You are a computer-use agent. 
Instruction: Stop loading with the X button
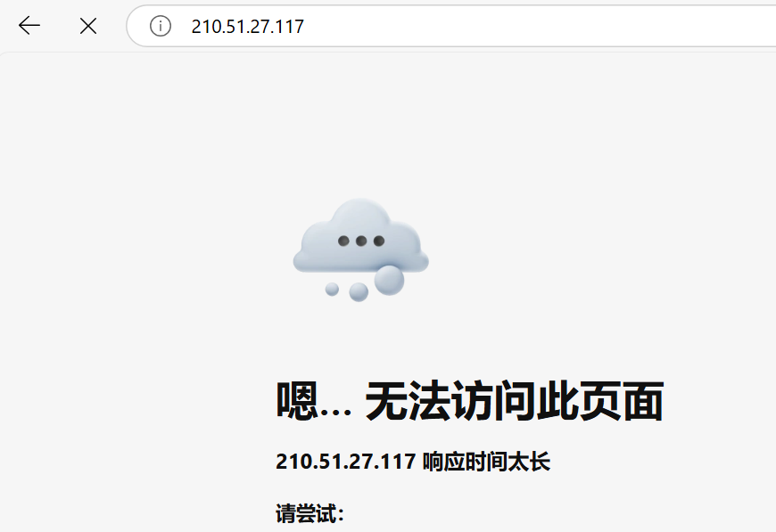coord(88,26)
